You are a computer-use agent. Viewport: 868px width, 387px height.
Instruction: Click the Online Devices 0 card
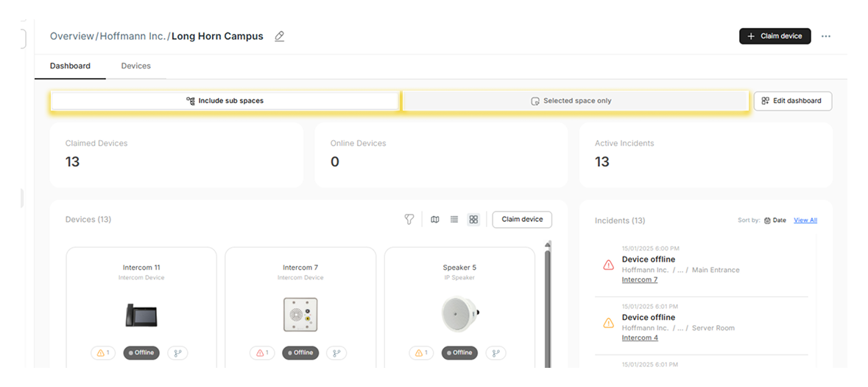(x=441, y=156)
